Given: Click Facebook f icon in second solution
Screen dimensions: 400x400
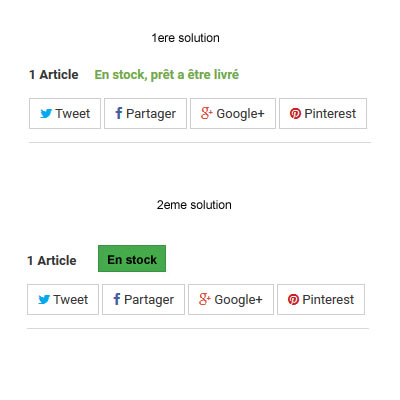Looking at the screenshot, I should (117, 299).
